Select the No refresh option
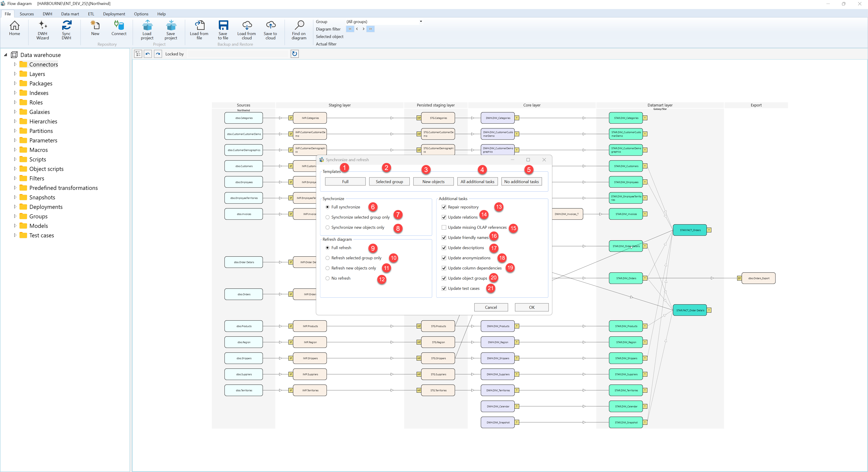Screen dimensions: 868x472 point(328,278)
